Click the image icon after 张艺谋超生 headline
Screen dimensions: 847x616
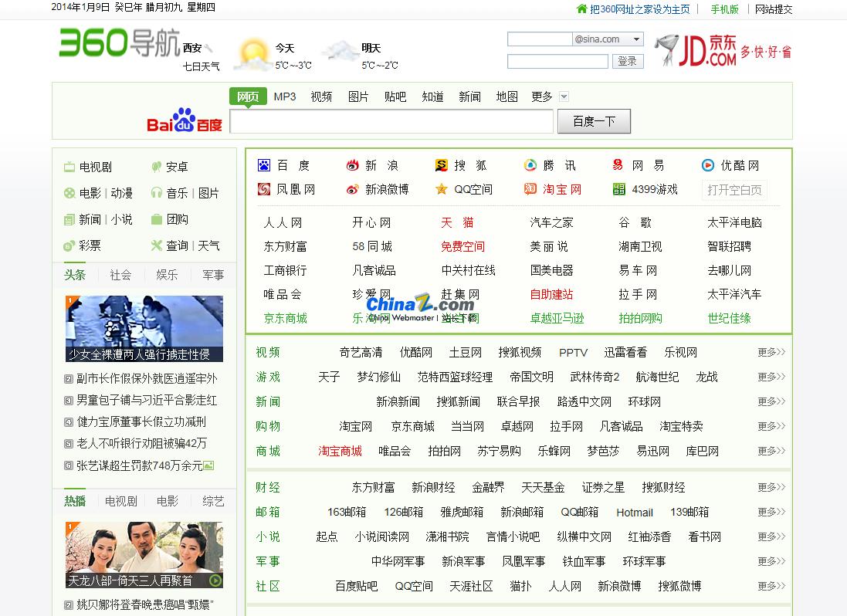click(x=208, y=465)
